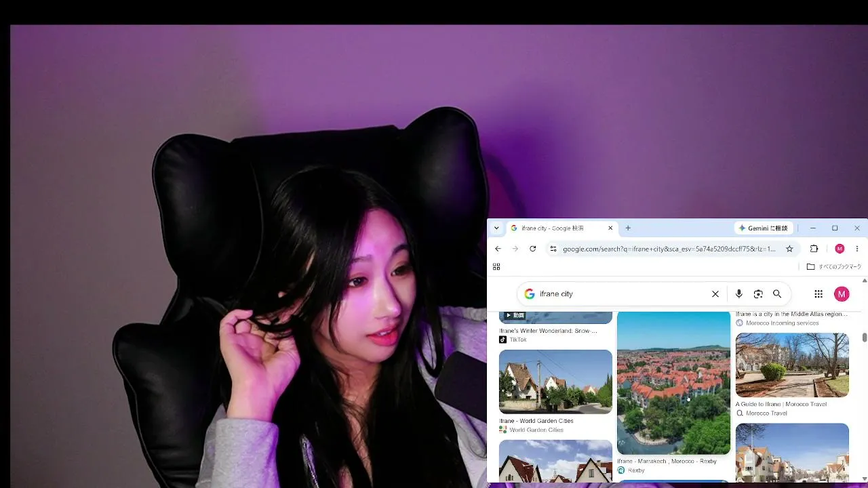Click the scrollbar up arrow

pyautogui.click(x=865, y=281)
